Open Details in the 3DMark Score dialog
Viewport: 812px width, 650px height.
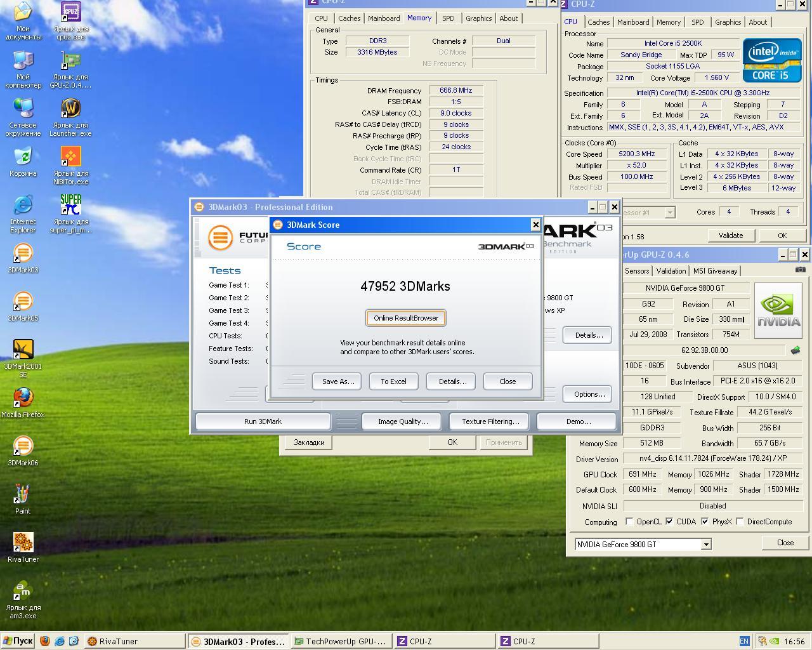pyautogui.click(x=451, y=381)
